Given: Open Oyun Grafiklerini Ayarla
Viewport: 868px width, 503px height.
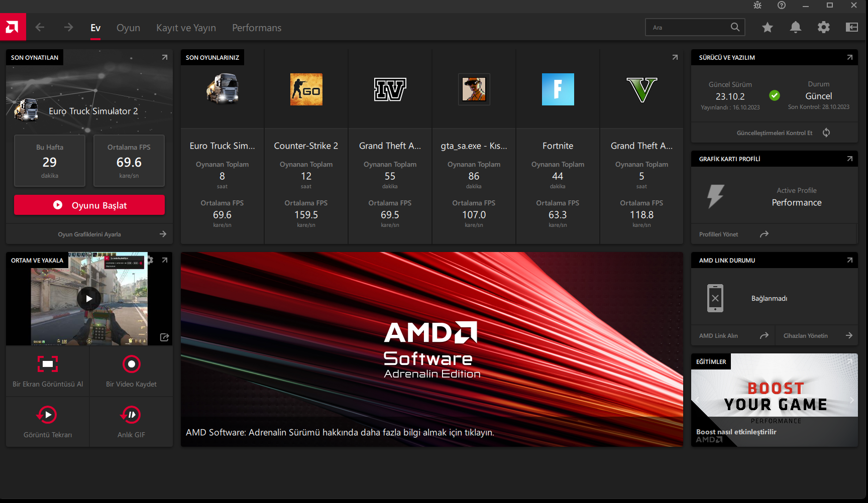Looking at the screenshot, I should point(89,234).
